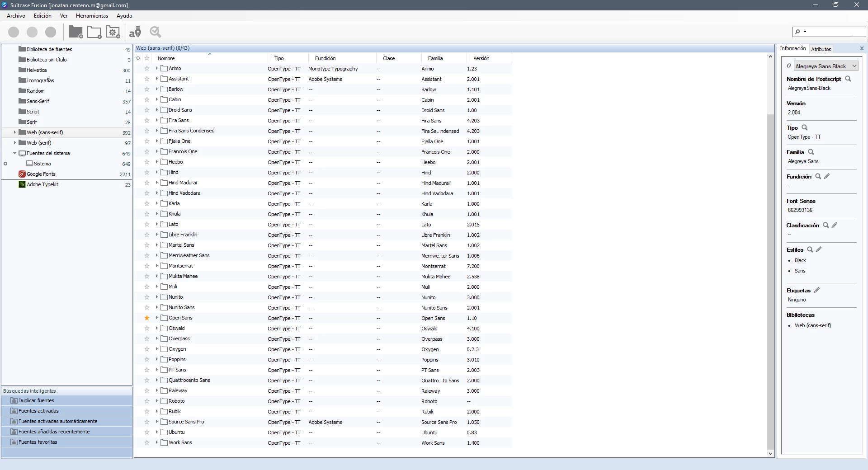Open the Helvetica library
Viewport: 868px width, 470px height.
point(67,70)
